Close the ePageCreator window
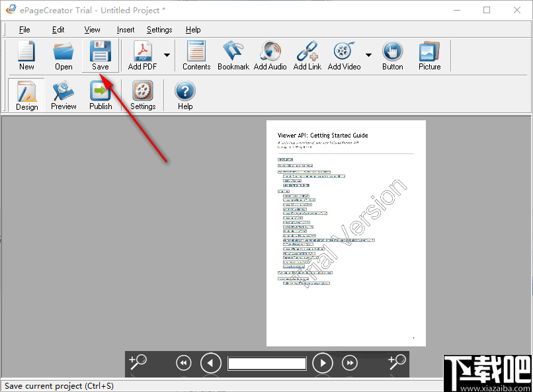Screen dimensions: 533x392 pos(517,10)
